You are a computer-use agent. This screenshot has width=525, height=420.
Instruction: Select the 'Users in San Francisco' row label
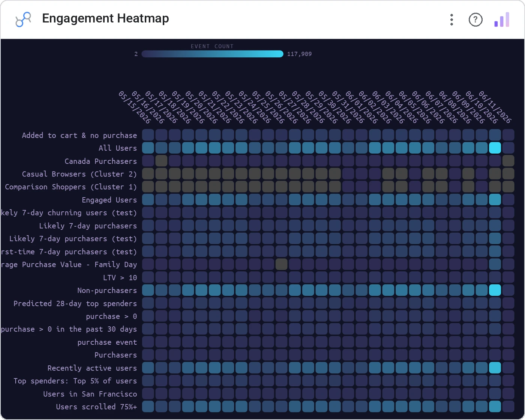(x=90, y=394)
